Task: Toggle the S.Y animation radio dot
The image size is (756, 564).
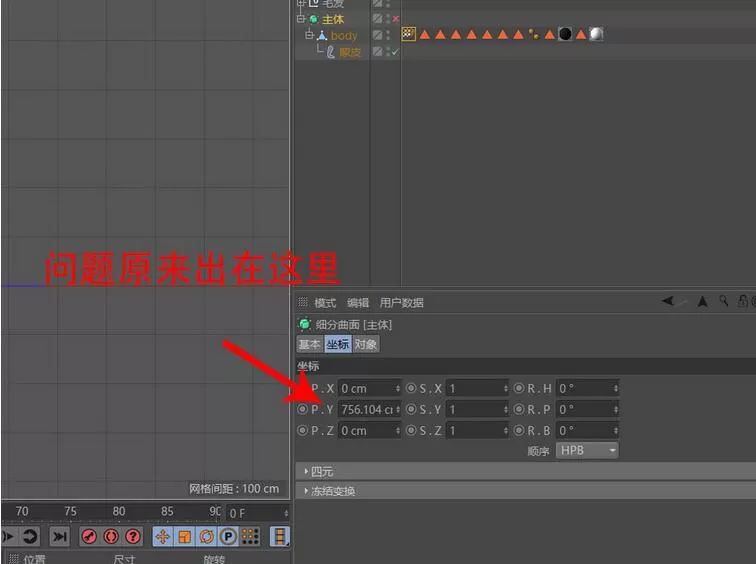Action: coord(411,409)
